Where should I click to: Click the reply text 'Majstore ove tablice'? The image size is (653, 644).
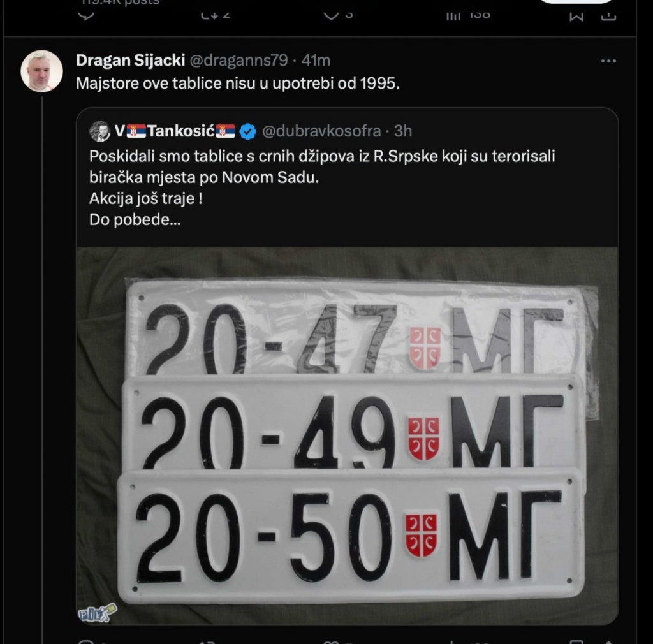237,84
